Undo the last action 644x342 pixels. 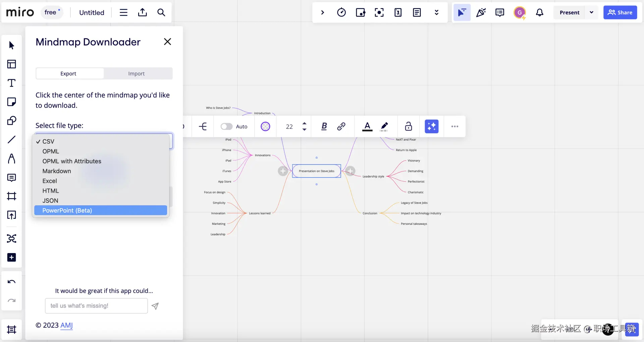[12, 282]
